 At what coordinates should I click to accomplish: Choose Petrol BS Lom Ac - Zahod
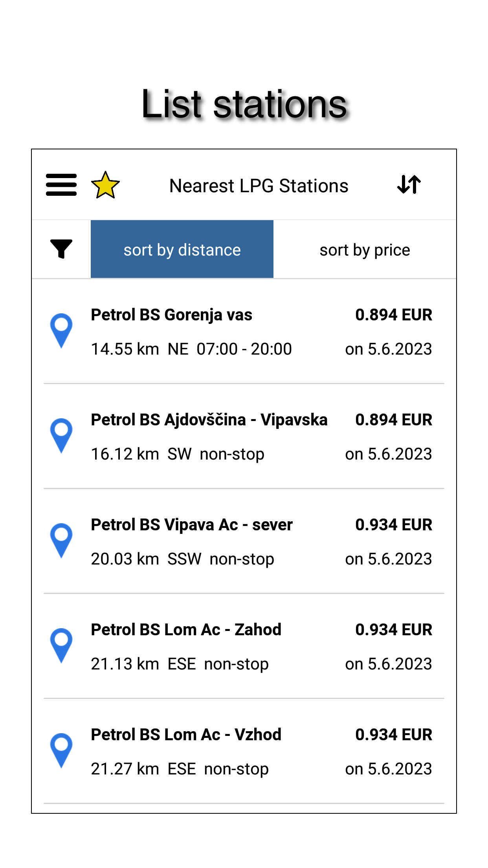tap(186, 630)
